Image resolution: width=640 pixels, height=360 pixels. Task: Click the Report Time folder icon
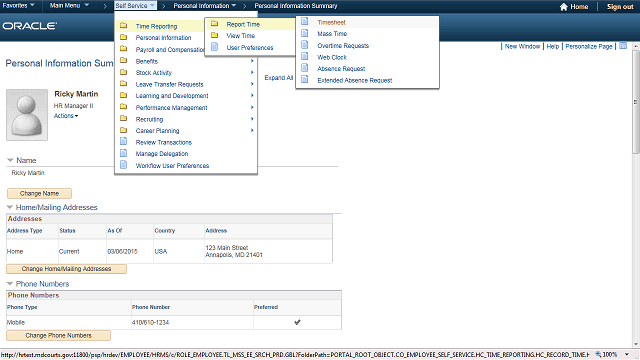coord(214,24)
